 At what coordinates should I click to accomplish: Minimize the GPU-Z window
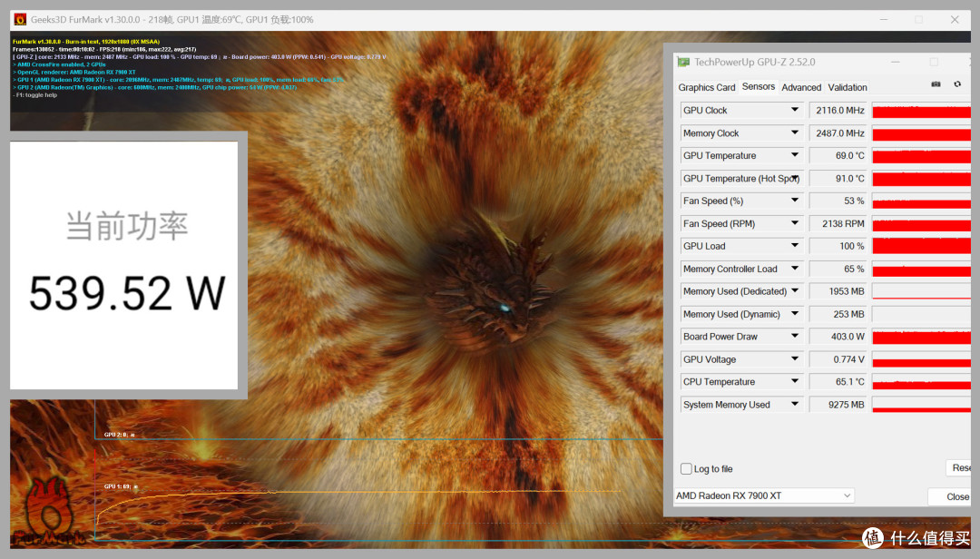coord(895,62)
